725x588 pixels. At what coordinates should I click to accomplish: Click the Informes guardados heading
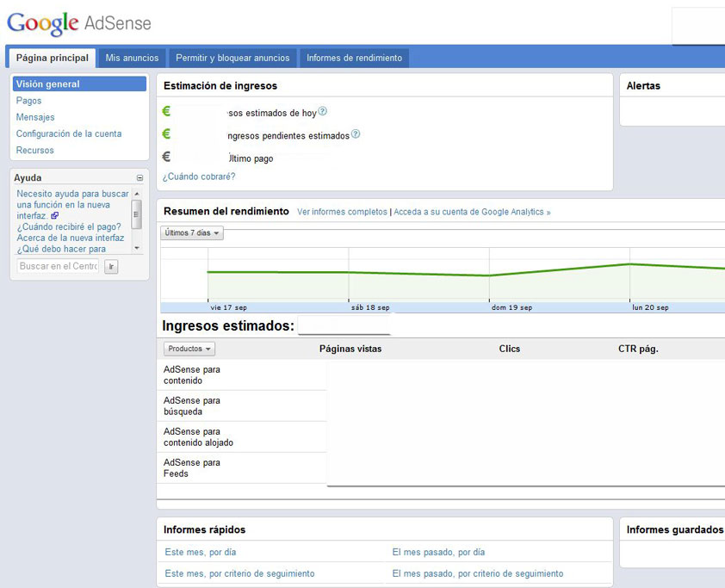pyautogui.click(x=674, y=529)
